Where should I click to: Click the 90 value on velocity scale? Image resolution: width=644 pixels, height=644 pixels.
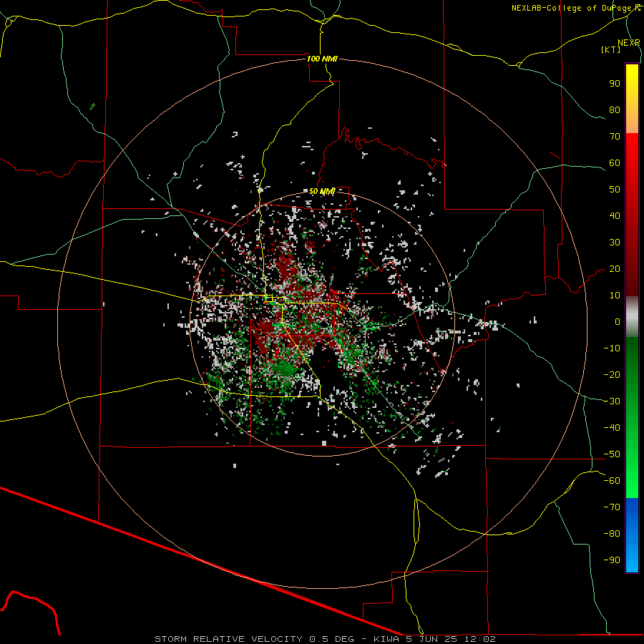point(615,84)
